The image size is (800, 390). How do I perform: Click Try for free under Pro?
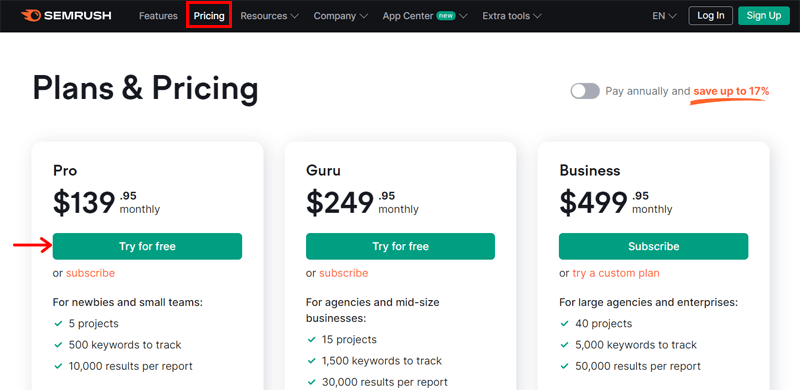(x=147, y=247)
